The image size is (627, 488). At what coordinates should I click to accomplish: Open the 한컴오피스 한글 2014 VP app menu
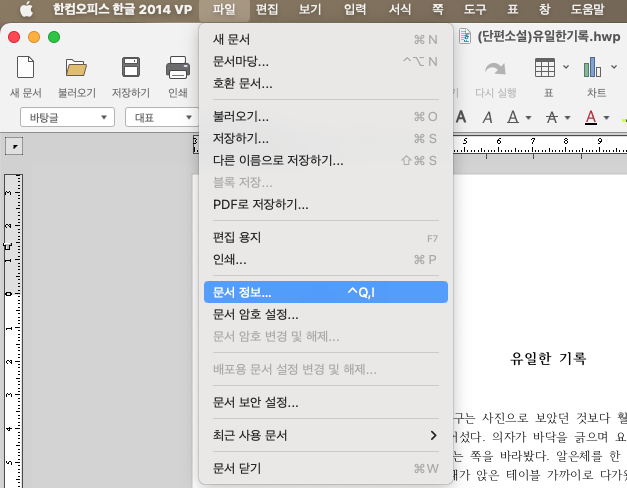pyautogui.click(x=122, y=9)
